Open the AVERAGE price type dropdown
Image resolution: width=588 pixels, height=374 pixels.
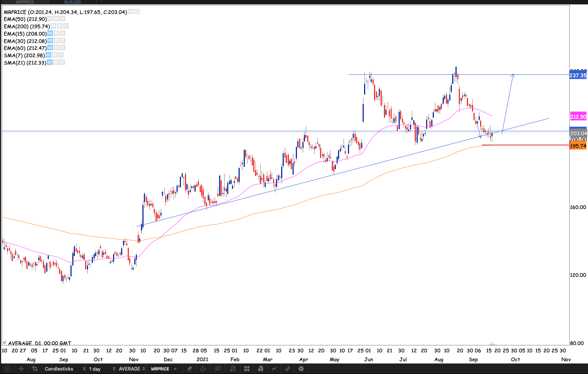tap(131, 369)
